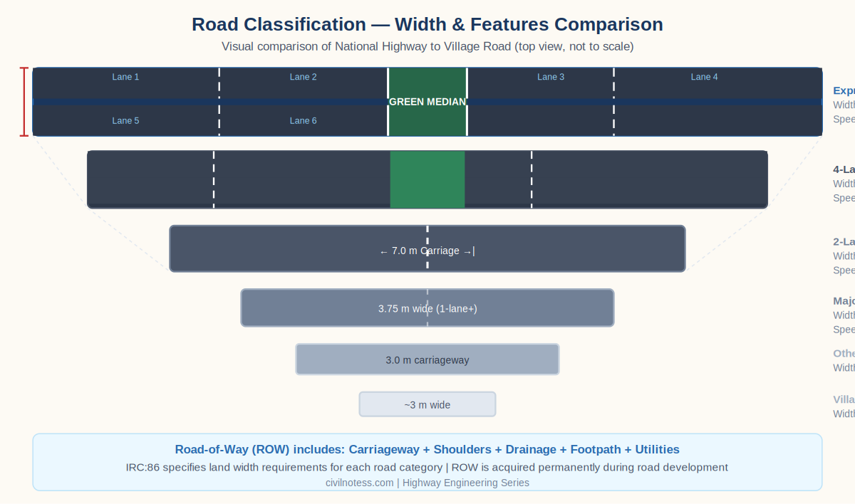Image resolution: width=855 pixels, height=504 pixels.
Task: Click the Road Classification main title
Action: coord(427,24)
